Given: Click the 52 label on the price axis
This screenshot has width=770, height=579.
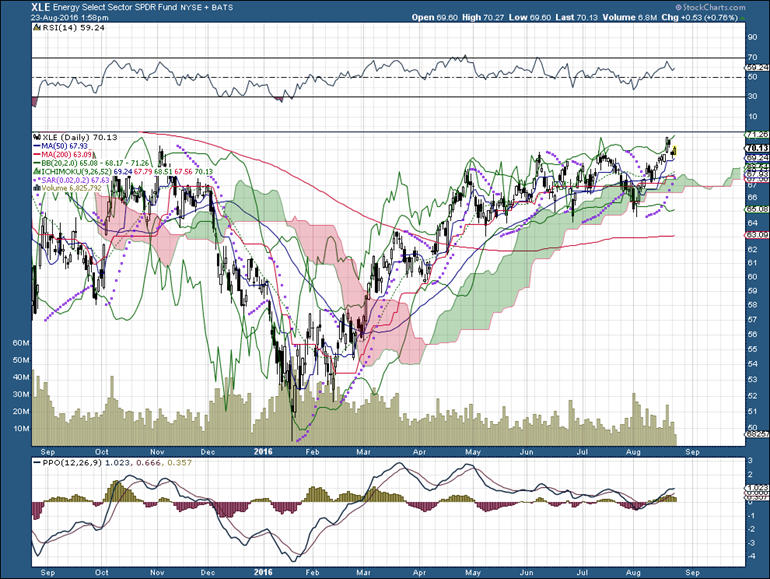Looking at the screenshot, I should pyautogui.click(x=752, y=395).
